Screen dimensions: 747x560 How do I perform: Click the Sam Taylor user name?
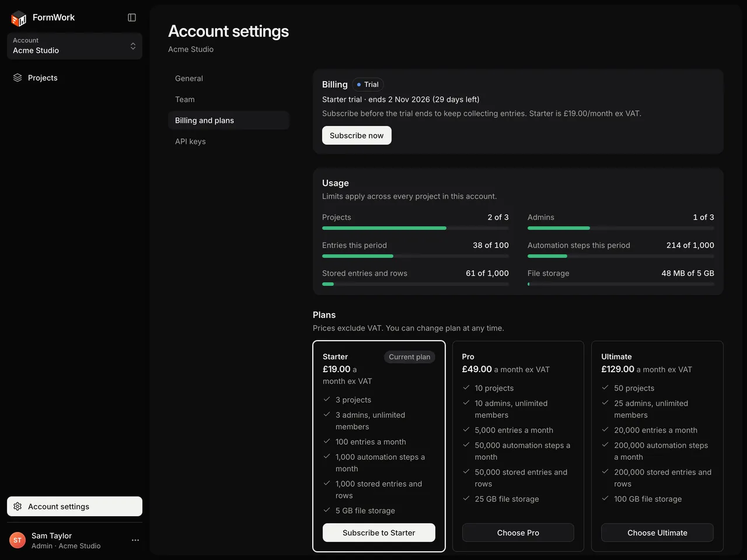pos(51,535)
